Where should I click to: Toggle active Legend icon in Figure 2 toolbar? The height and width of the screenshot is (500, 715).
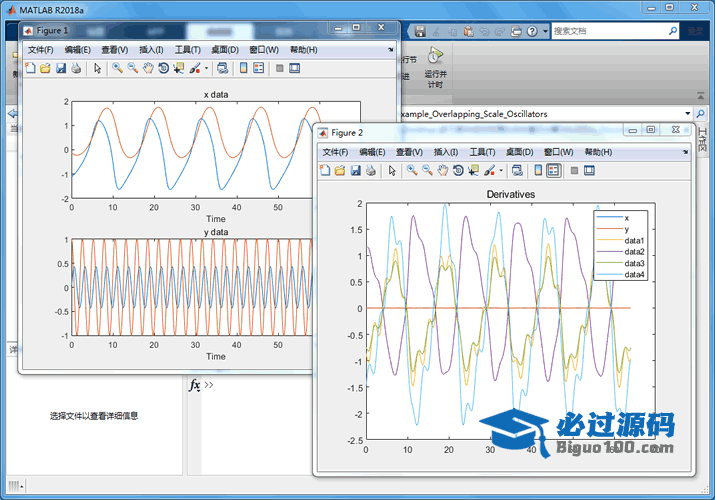point(554,170)
